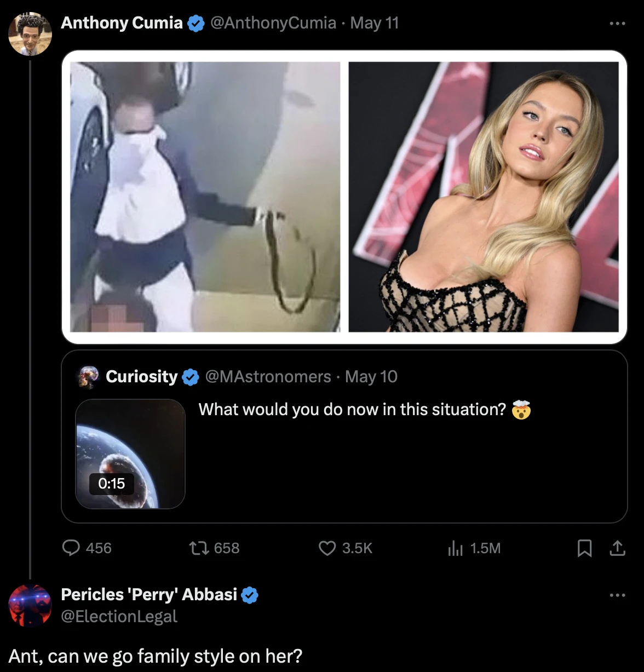644x672 pixels.
Task: Open the left blurry surveillance image
Action: tap(205, 197)
